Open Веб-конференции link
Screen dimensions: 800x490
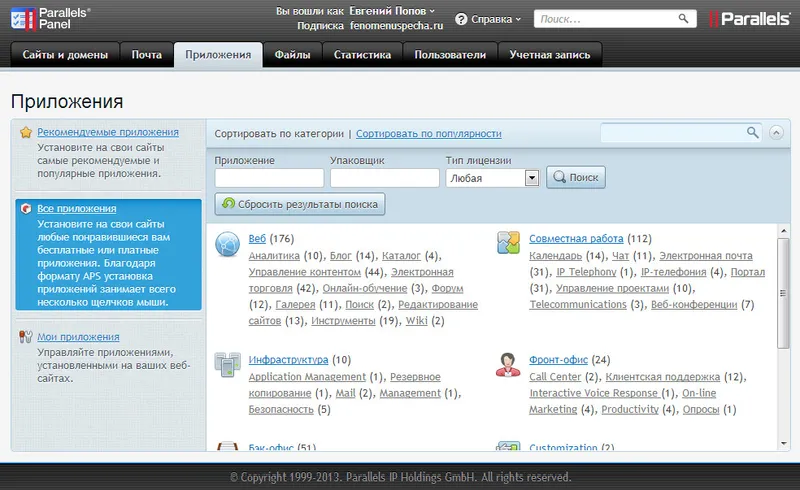[694, 305]
